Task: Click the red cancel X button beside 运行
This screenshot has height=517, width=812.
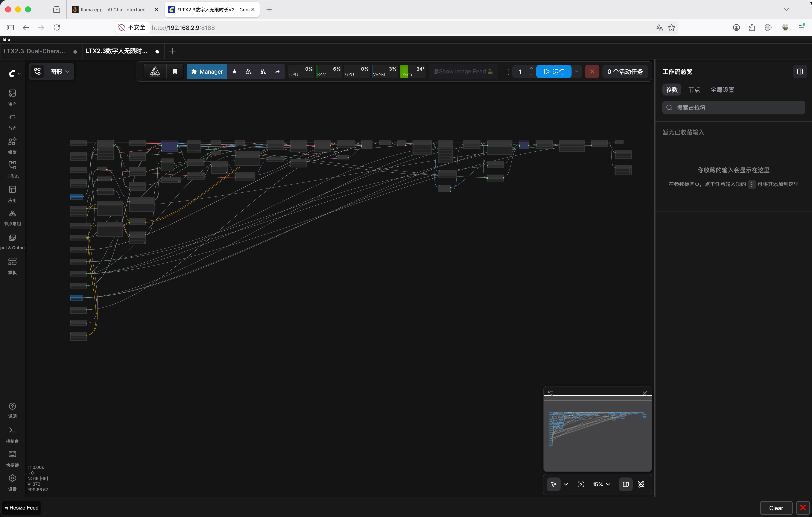Action: (x=592, y=71)
